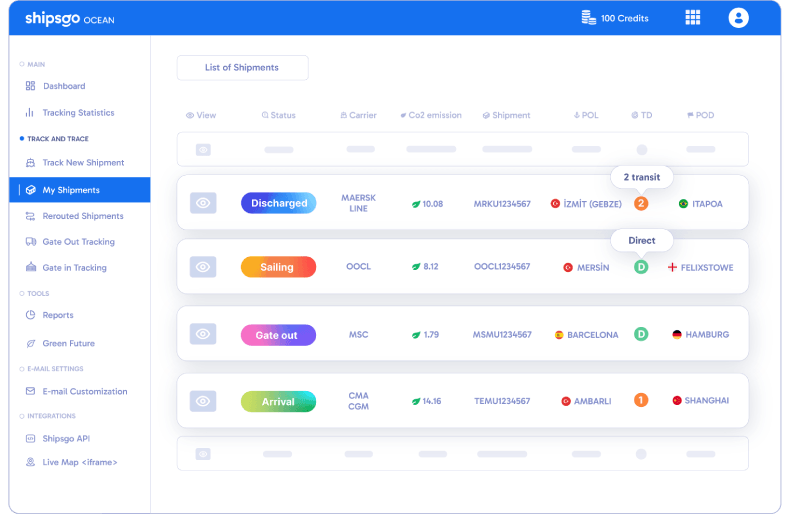This screenshot has height=514, width=790.
Task: View the OOCL shipment via eye icon
Action: tap(203, 267)
